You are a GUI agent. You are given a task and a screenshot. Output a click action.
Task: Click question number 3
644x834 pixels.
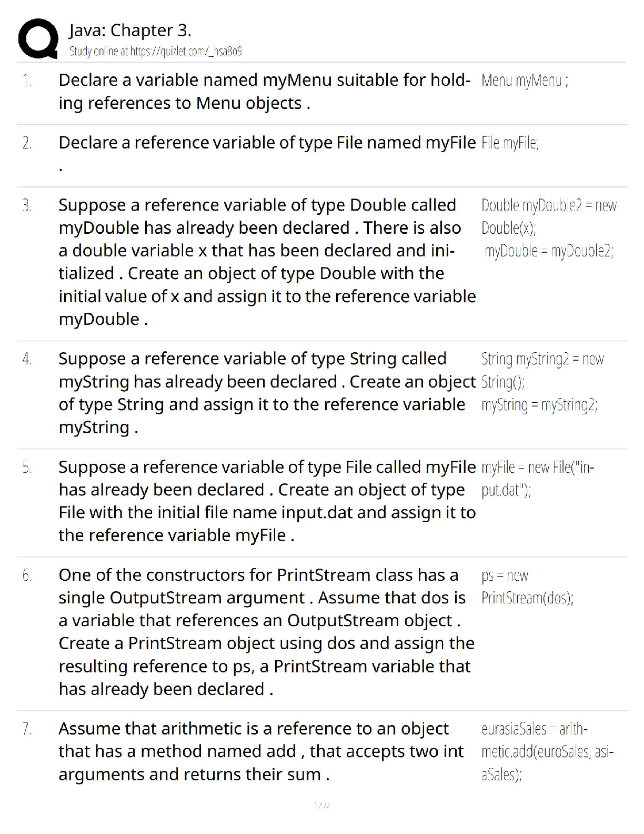tap(27, 205)
